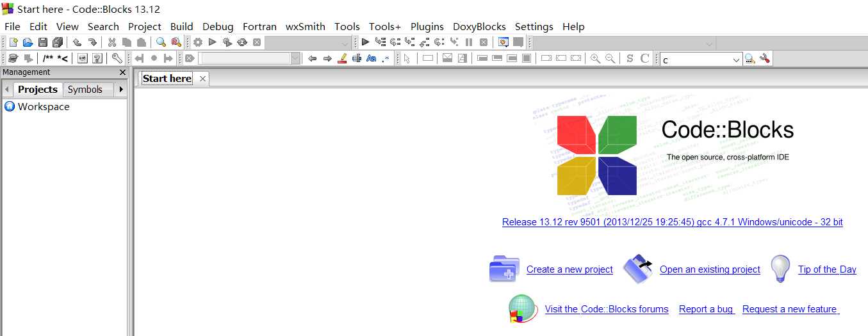Open the Edit menu
Screen dimensions: 868x336
38,26
